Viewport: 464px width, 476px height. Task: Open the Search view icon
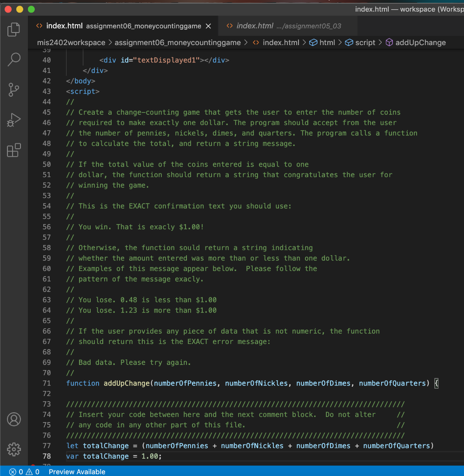point(14,59)
